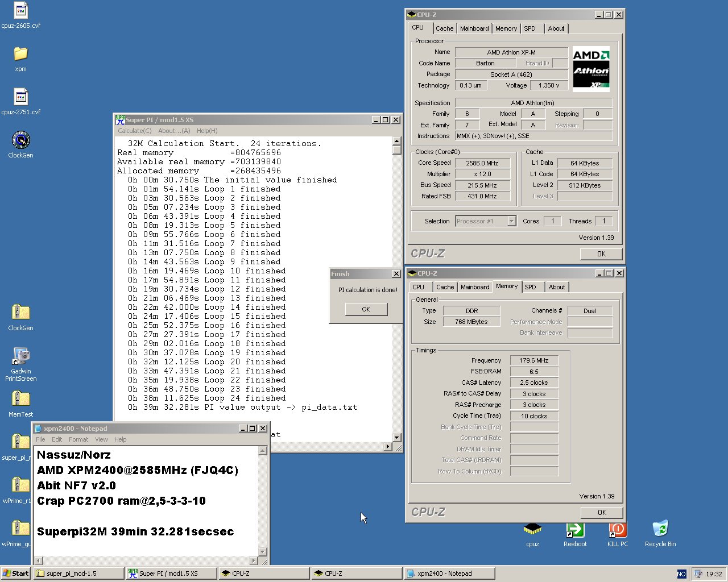Select Cache tab in lower CPU-Z window
Image resolution: width=728 pixels, height=582 pixels.
pos(445,287)
